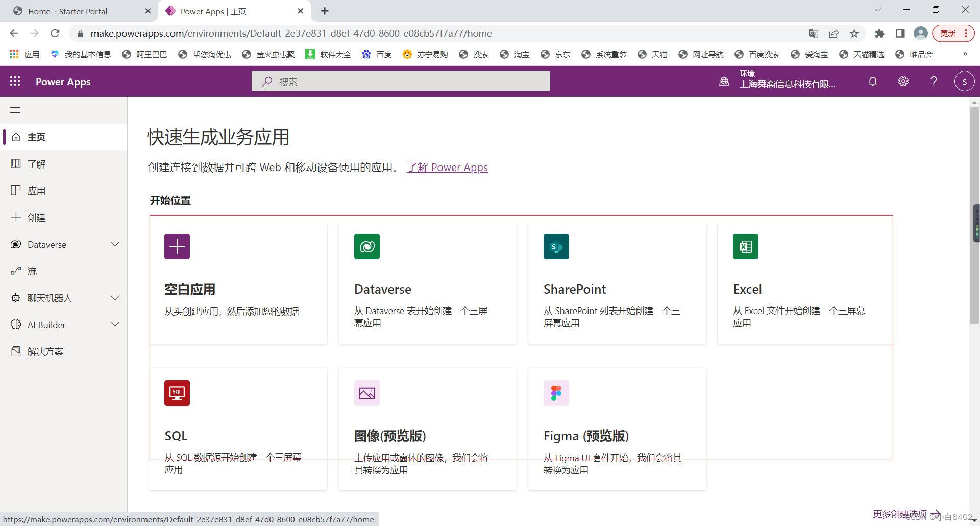Select 流 in the left navigation
Viewport: 980px width, 526px height.
[63, 271]
